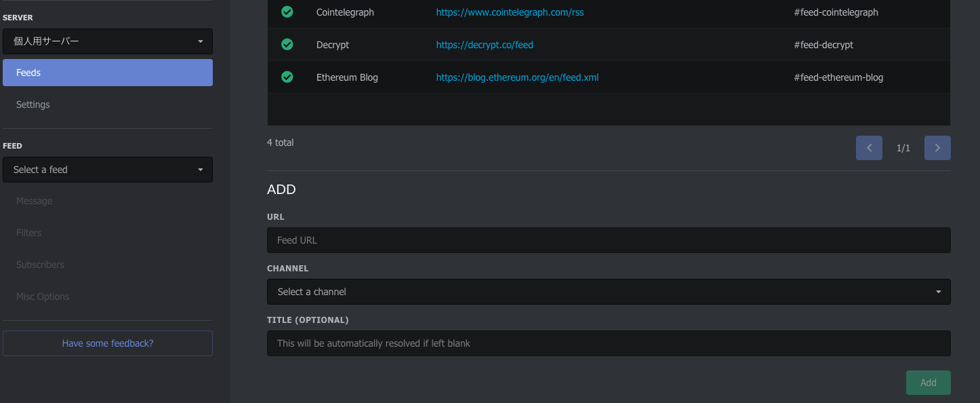Click the #feed-cointelegraph channel cell

(x=836, y=12)
